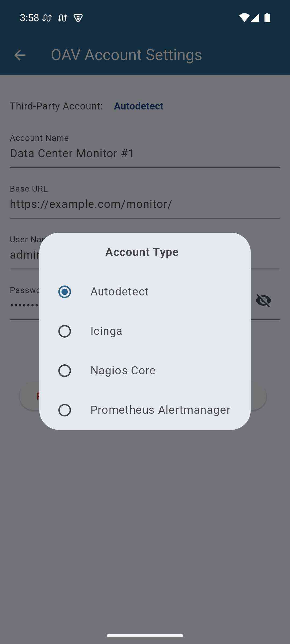Select the Autodetect radio button

point(65,292)
